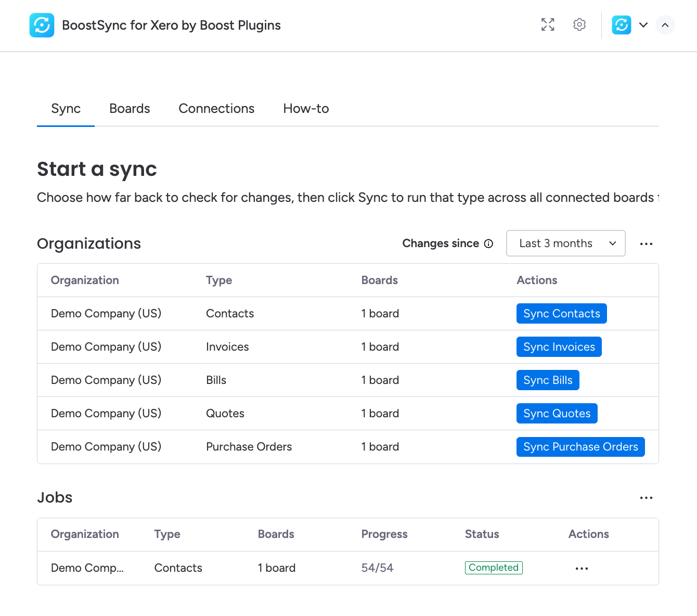Click the Sync Contacts button

pyautogui.click(x=562, y=314)
